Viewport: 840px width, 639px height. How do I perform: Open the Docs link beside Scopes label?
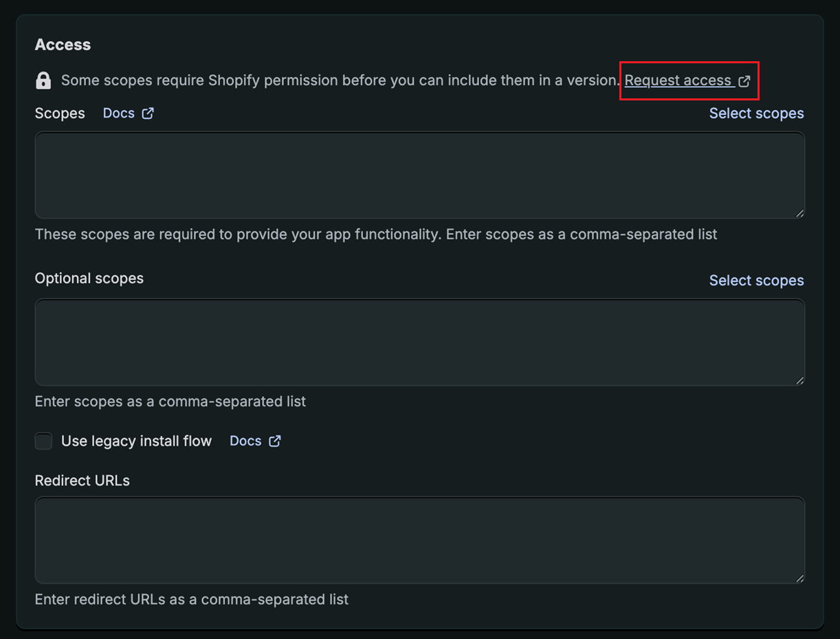click(x=119, y=113)
